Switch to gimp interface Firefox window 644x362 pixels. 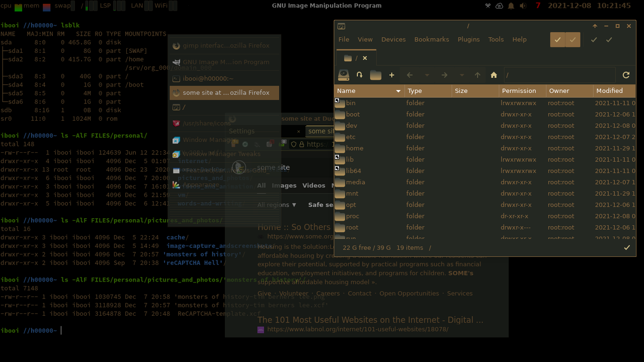(224, 46)
